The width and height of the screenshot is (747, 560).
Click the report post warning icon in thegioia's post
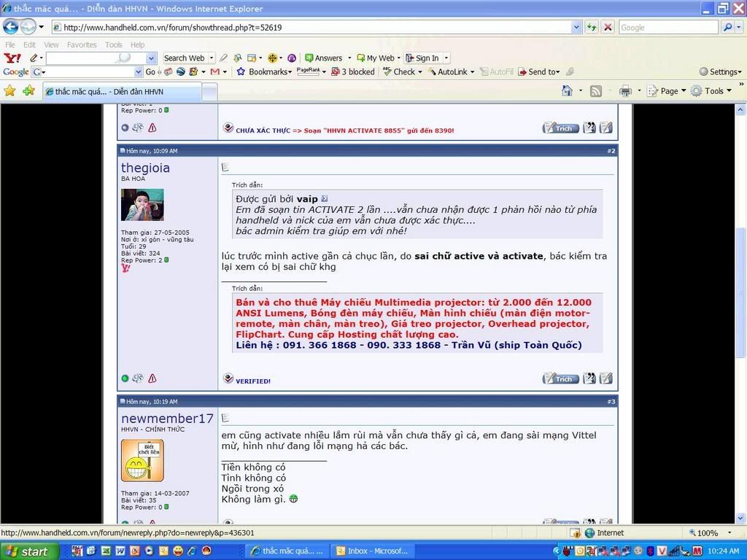[152, 378]
